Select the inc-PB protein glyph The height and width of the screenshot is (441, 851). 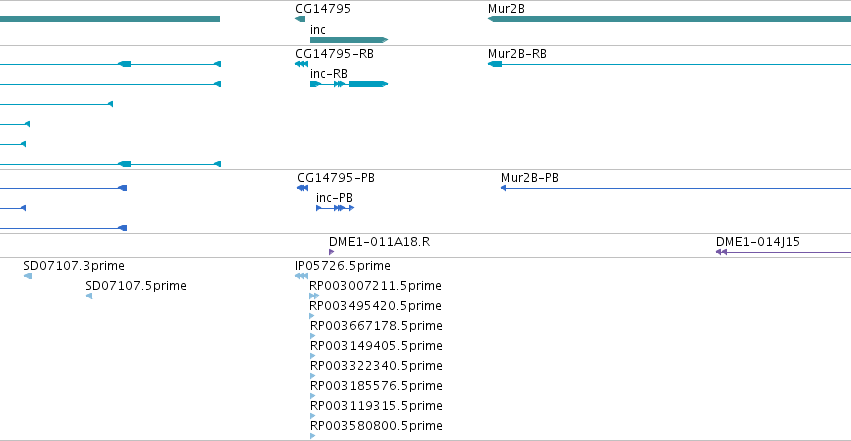click(335, 208)
